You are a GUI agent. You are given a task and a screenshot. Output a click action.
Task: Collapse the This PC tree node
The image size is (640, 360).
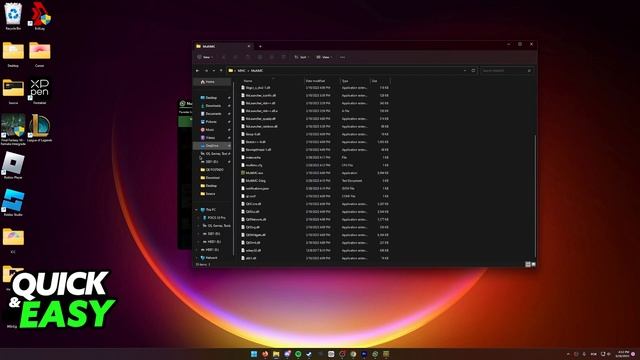196,209
